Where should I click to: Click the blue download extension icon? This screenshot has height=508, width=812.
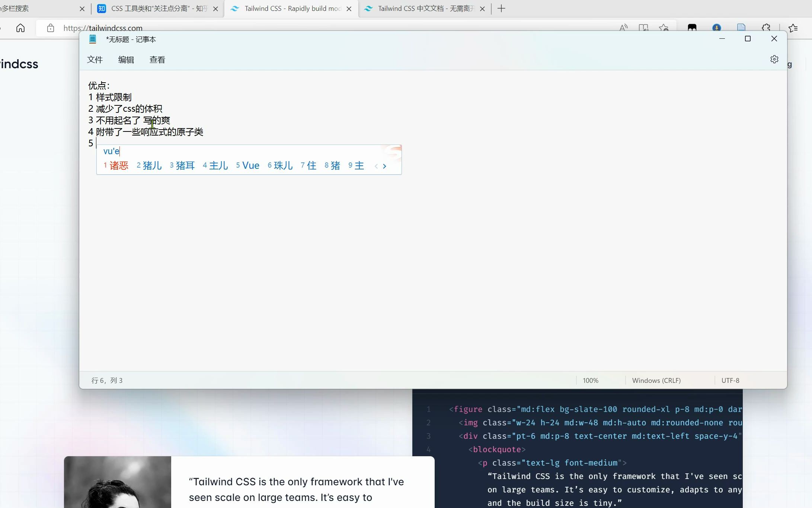click(x=716, y=28)
